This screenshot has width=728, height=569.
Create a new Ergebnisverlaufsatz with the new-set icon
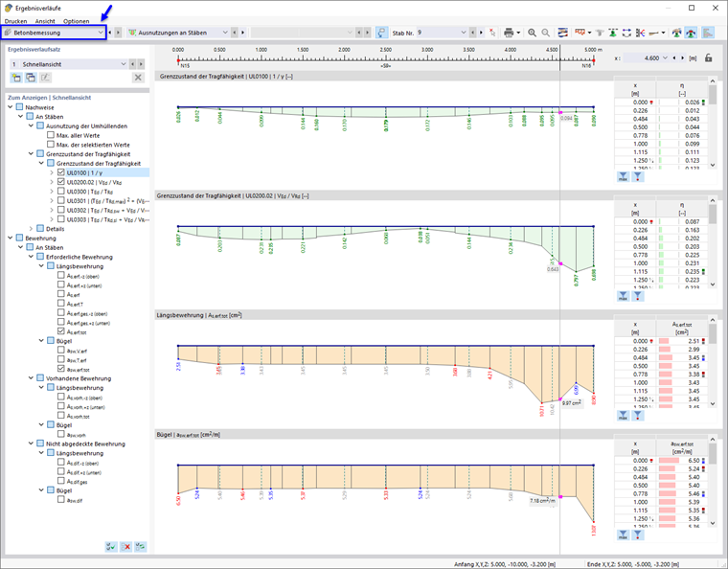[x=16, y=78]
